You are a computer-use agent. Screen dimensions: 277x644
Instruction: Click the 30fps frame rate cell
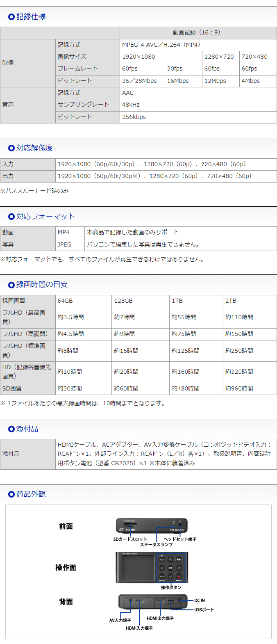[x=184, y=69]
